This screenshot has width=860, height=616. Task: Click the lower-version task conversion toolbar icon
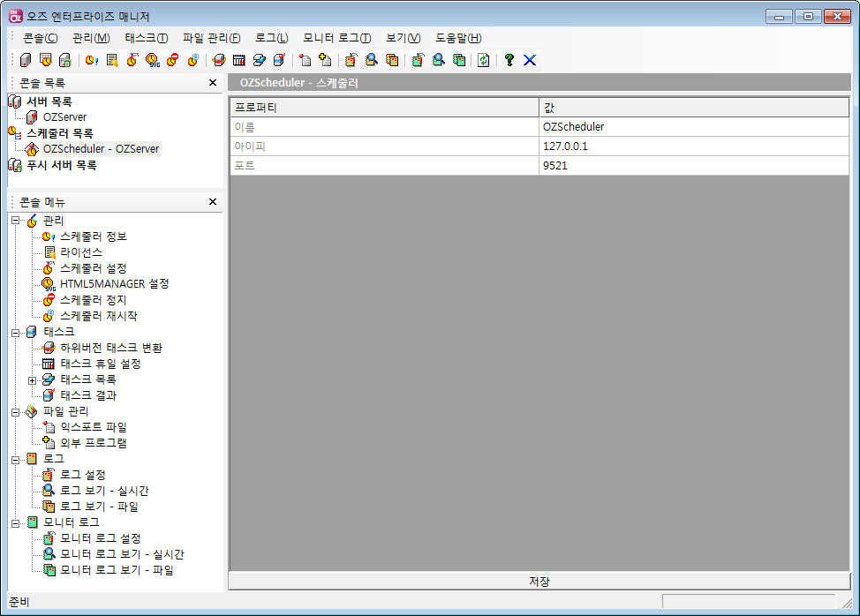coord(219,60)
